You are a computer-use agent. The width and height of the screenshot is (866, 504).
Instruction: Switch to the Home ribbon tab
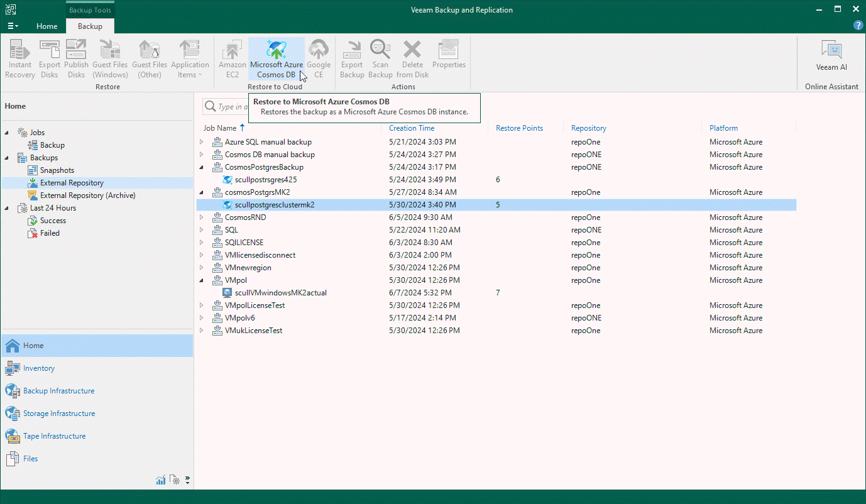pos(47,26)
